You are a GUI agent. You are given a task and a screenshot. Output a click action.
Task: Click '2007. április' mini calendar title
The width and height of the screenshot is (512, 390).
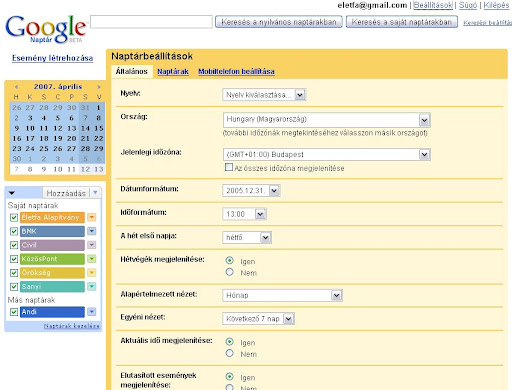tap(58, 87)
